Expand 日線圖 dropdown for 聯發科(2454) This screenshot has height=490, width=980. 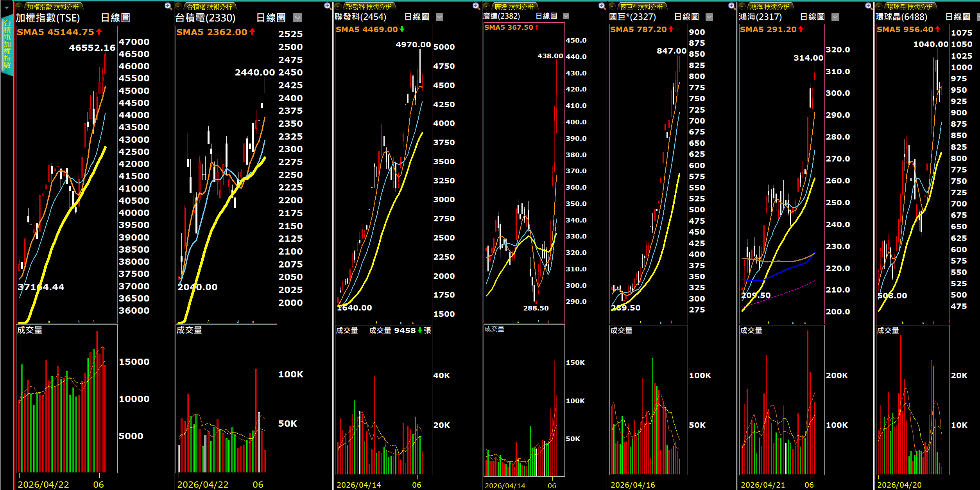pos(439,17)
